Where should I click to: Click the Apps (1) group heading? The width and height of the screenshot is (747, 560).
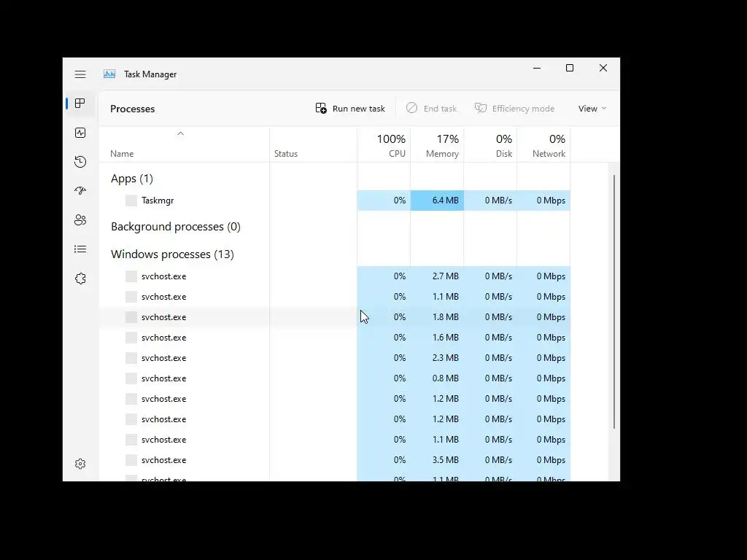[x=132, y=179]
